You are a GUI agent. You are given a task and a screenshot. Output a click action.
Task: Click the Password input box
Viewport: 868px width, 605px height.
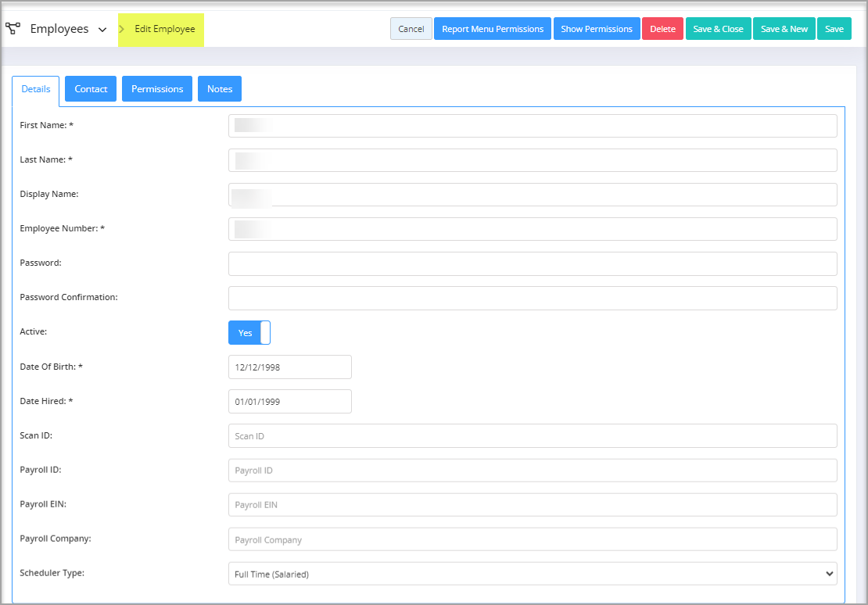pos(533,263)
